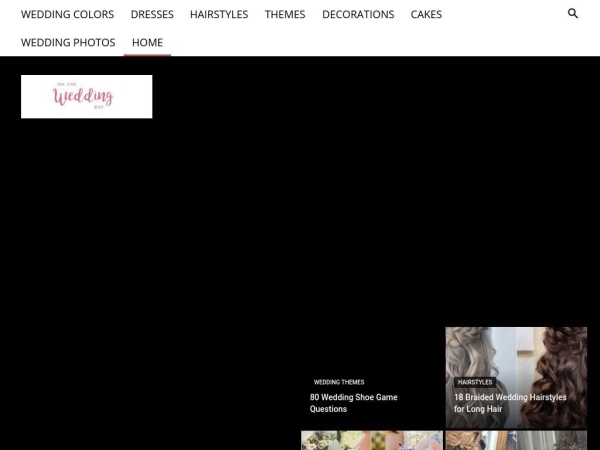Open the Decorations menu item
Viewport: 600px width, 450px height.
click(x=358, y=14)
